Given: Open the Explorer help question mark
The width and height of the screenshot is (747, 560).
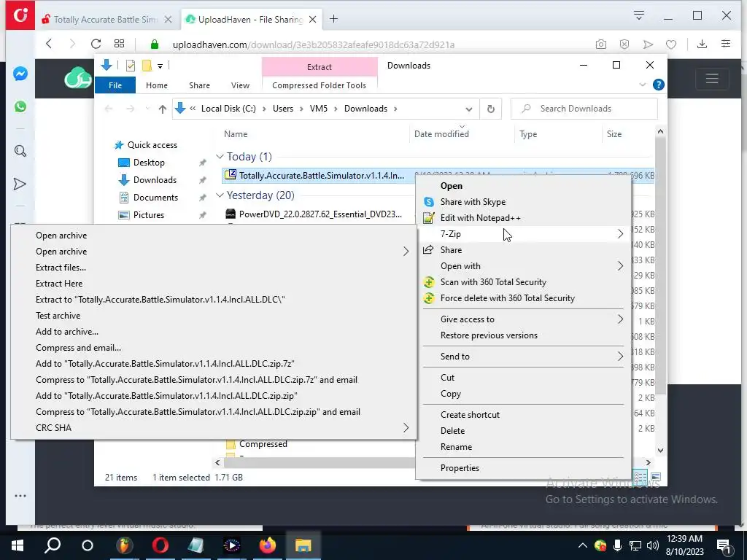Looking at the screenshot, I should coord(659,85).
